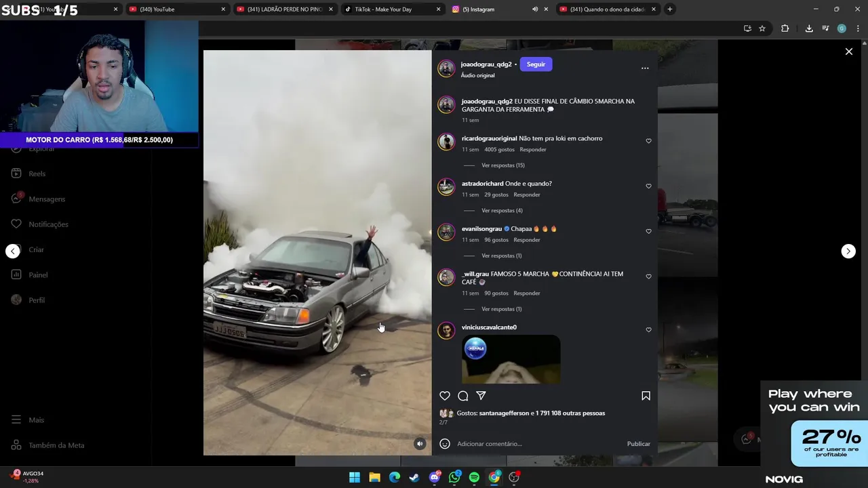
Task: Save the post with bookmark icon
Action: [x=646, y=396]
